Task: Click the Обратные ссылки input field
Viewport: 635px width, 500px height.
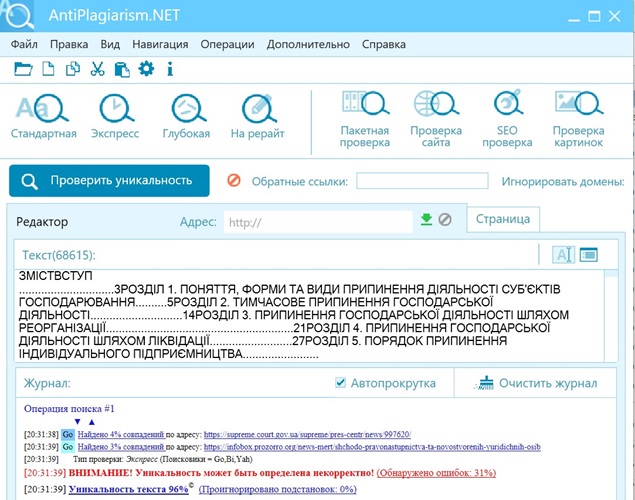Action: click(x=422, y=181)
